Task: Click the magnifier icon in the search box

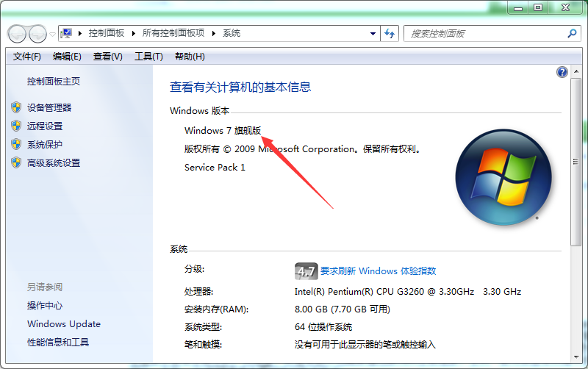Action: click(x=573, y=34)
